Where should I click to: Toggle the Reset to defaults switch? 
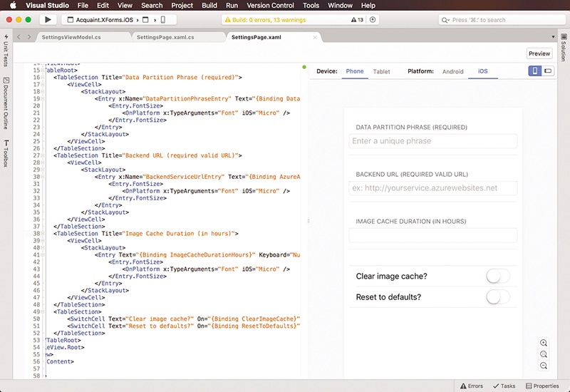coord(497,297)
